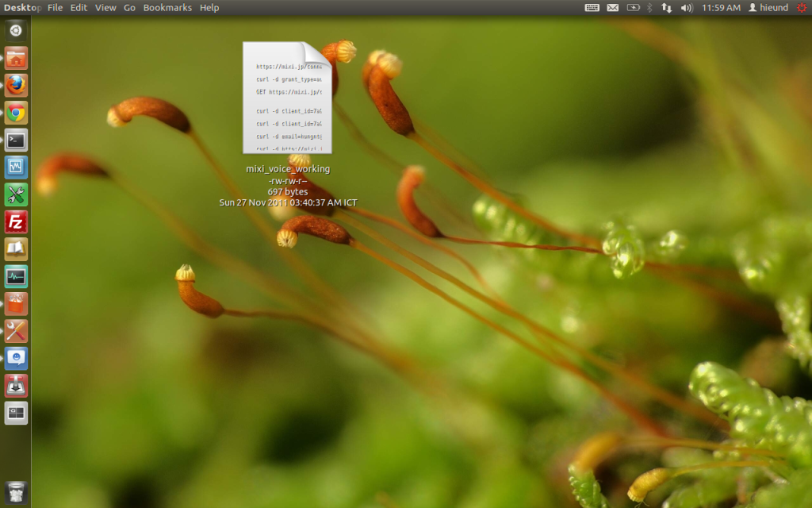Click the 11:59 AM clock
Viewport: 812px width, 508px height.
721,7
